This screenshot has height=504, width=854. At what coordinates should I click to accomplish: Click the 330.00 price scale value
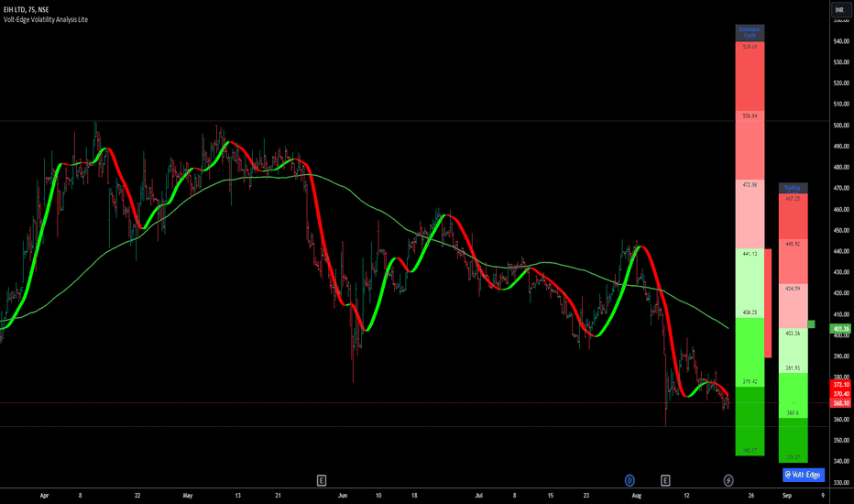pyautogui.click(x=841, y=482)
